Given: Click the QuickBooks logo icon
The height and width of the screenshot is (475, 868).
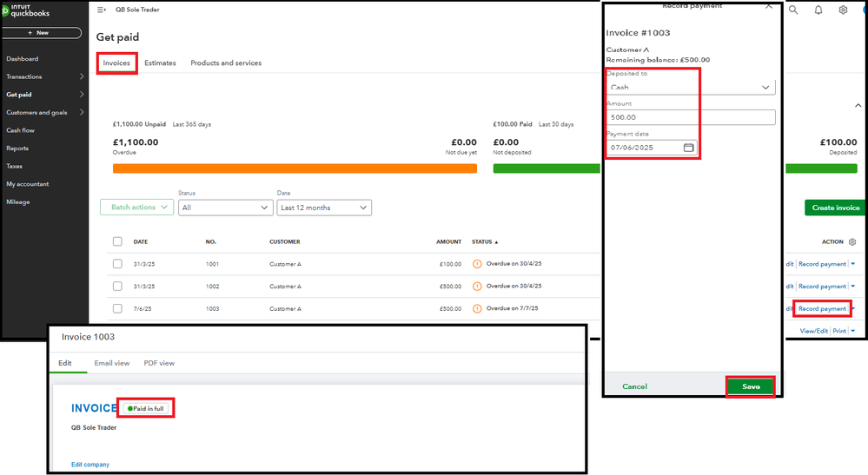Looking at the screenshot, I should (5, 10).
